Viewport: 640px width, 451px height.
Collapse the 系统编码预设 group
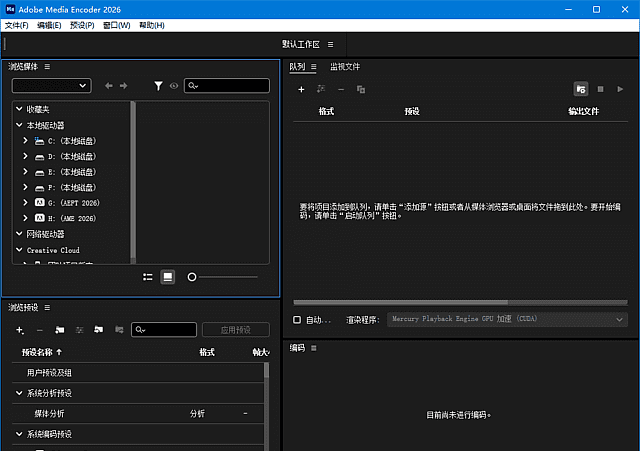(x=19, y=434)
